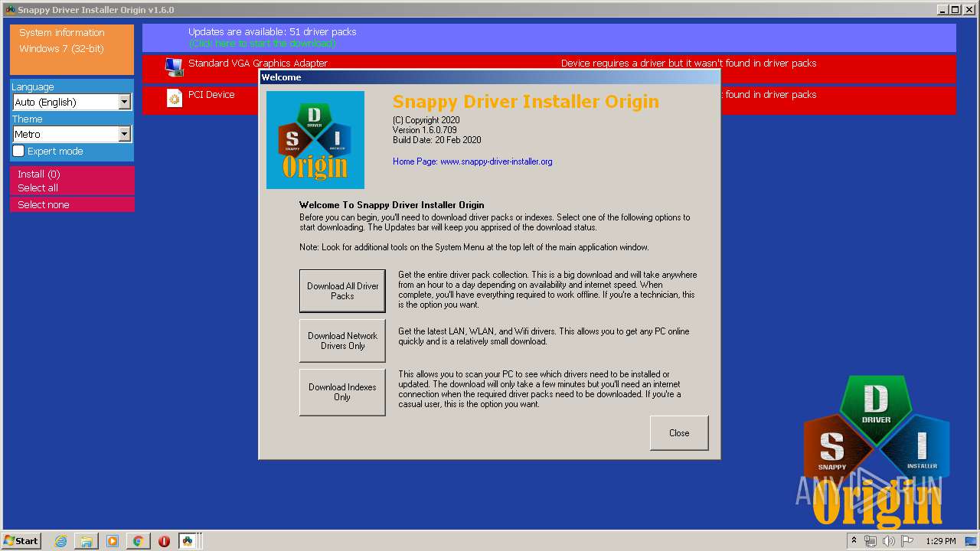The image size is (980, 551).
Task: Click 'Welcome To Snappy Driver Installer Origin' heading
Action: pos(391,205)
